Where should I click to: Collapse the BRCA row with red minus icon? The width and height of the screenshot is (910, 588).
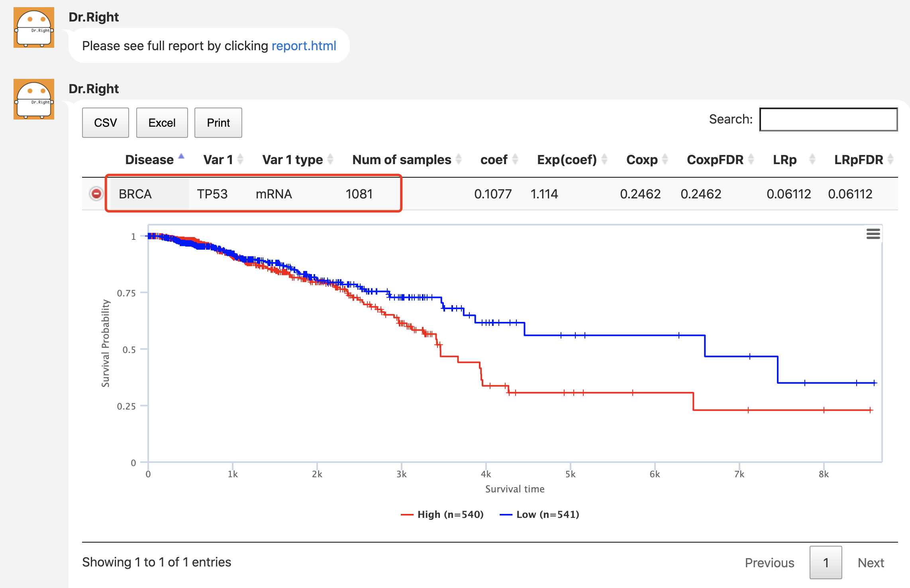pos(96,194)
